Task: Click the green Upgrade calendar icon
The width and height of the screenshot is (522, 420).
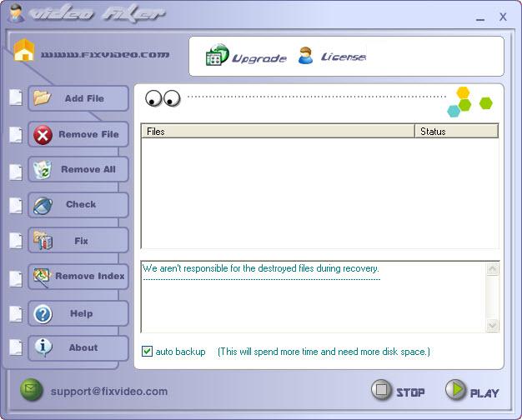Action: [217, 55]
